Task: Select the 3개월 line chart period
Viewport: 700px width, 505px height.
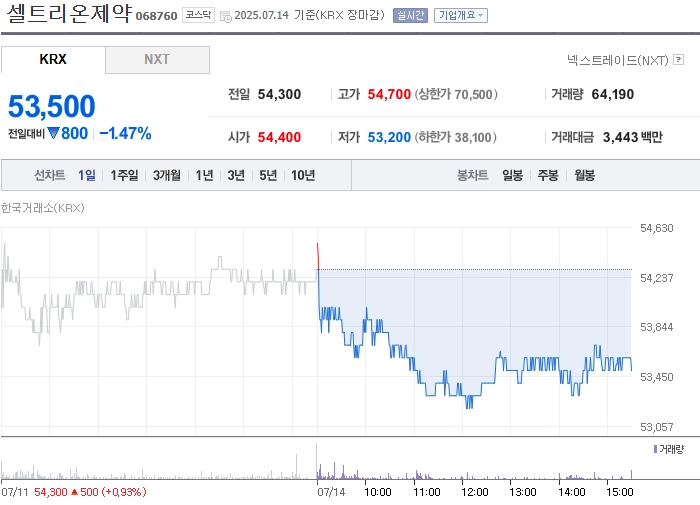Action: [167, 175]
